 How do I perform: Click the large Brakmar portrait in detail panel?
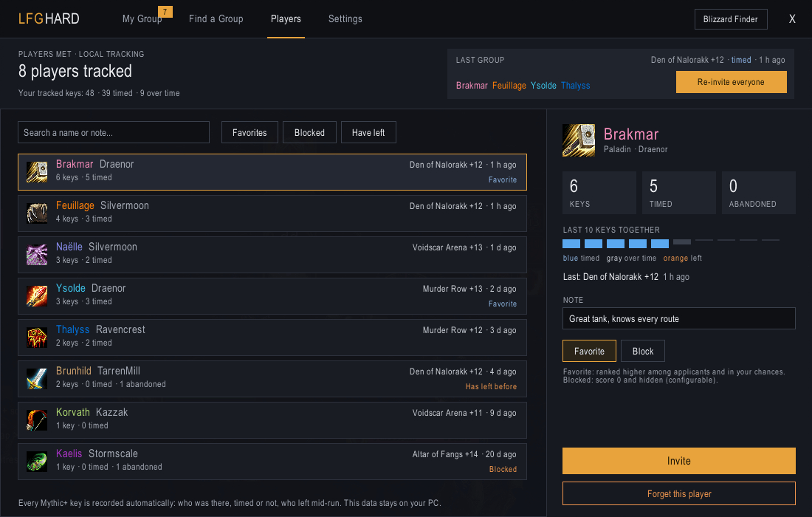coord(579,140)
